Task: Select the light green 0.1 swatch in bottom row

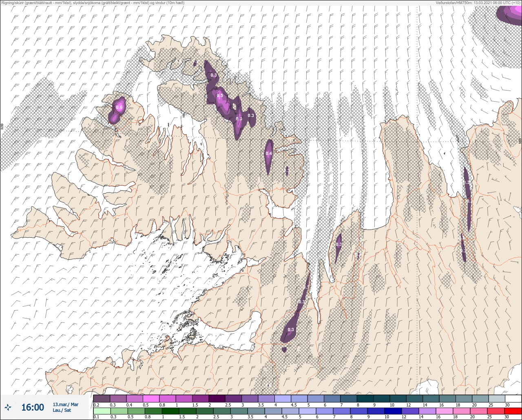Action: 102,411
